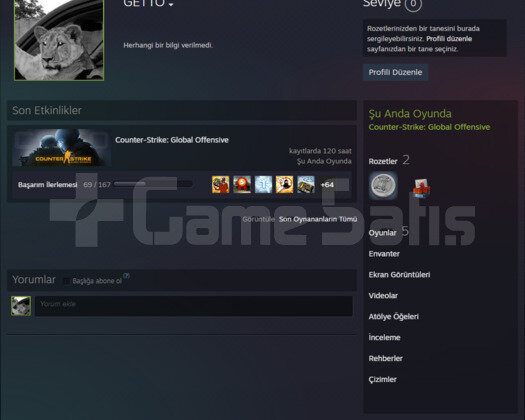Viewport: 525px width, 420px height.
Task: Click the 'Şu Anda Oyunda' status text under playtime
Action: click(x=324, y=161)
